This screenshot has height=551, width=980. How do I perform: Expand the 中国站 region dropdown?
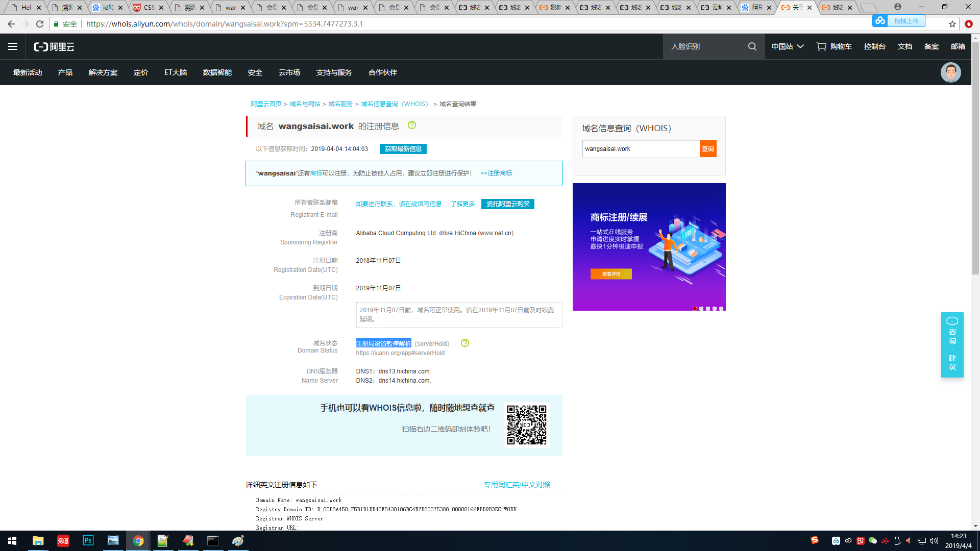pos(788,46)
